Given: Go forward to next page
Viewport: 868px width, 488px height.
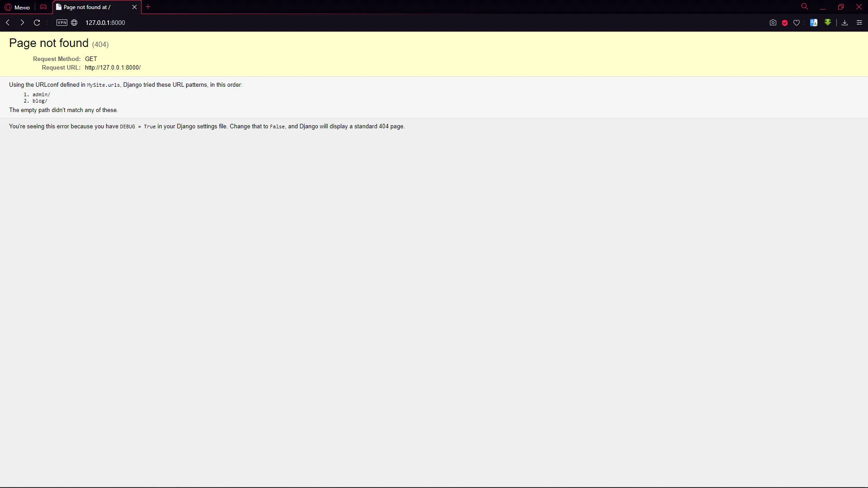Looking at the screenshot, I should pos(22,23).
